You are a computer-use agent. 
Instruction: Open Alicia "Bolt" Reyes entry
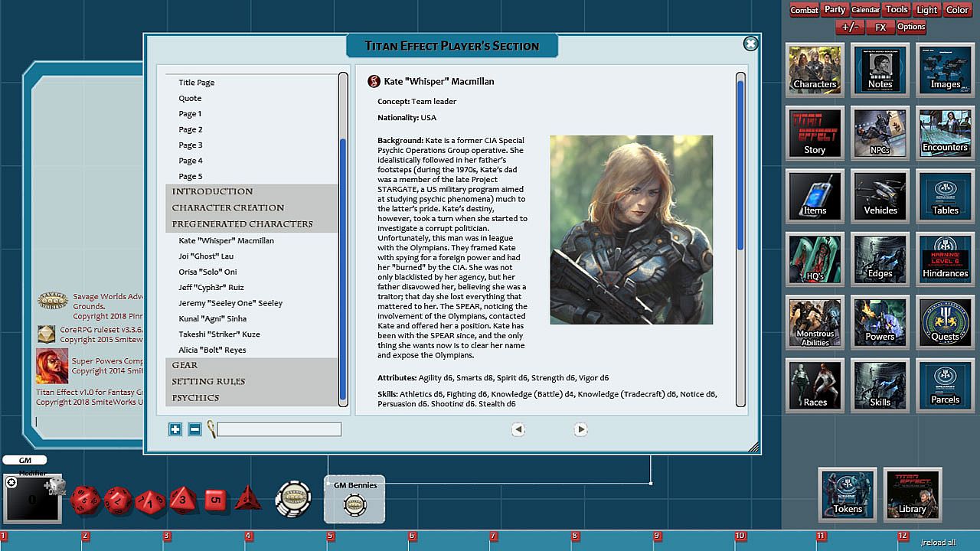click(x=212, y=350)
